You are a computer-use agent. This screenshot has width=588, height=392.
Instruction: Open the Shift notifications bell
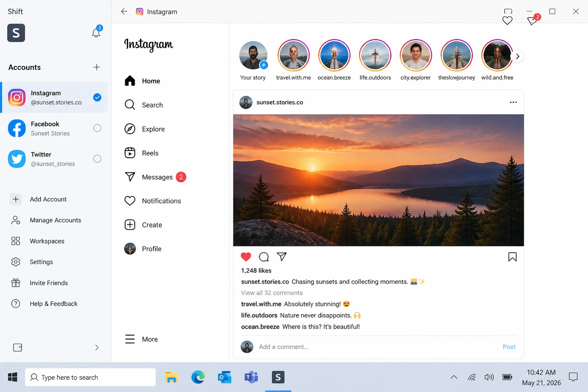click(x=96, y=33)
